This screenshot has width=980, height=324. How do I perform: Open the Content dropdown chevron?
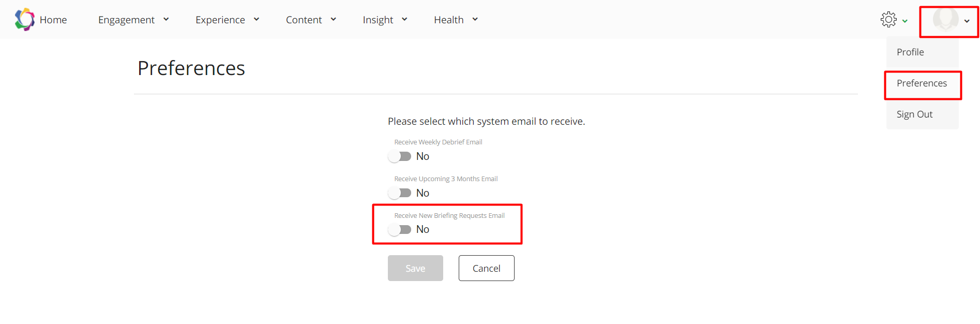(x=333, y=20)
